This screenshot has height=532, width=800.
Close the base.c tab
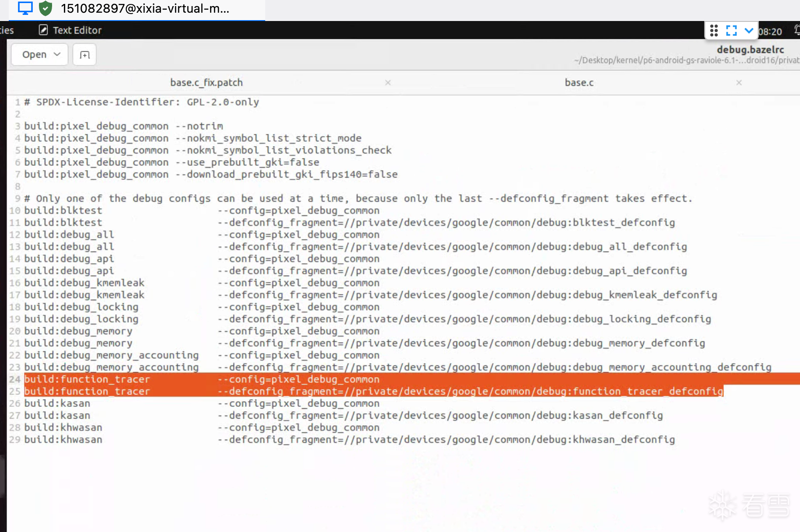pyautogui.click(x=739, y=83)
